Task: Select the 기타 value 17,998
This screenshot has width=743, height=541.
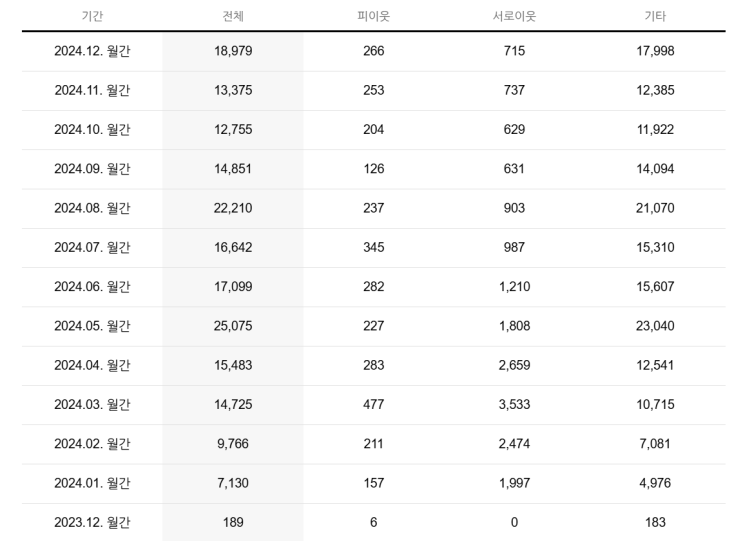Action: click(x=655, y=51)
